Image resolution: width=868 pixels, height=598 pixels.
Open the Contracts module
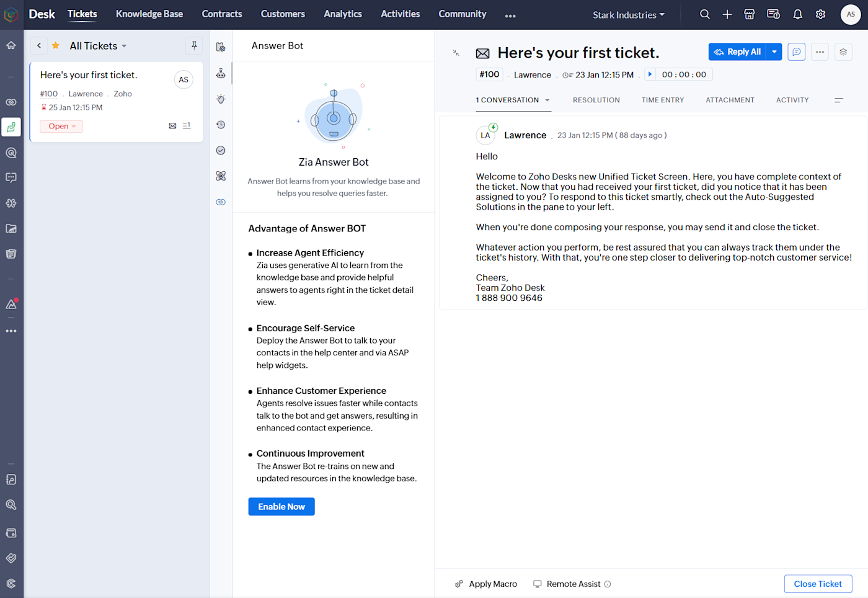point(222,14)
